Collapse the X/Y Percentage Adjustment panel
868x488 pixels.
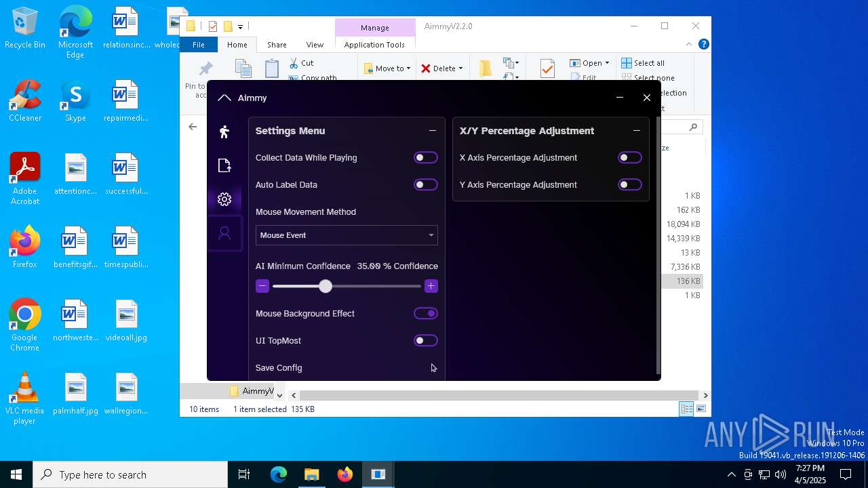[x=637, y=131]
